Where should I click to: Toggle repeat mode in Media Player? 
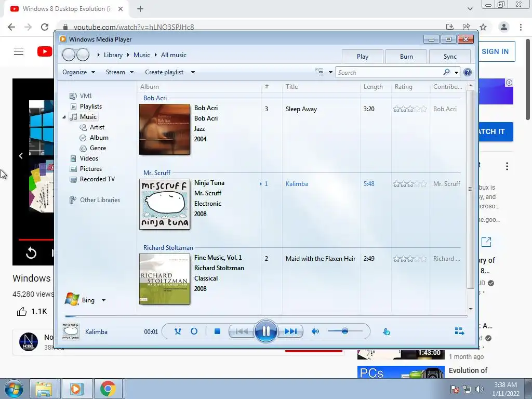pyautogui.click(x=194, y=331)
